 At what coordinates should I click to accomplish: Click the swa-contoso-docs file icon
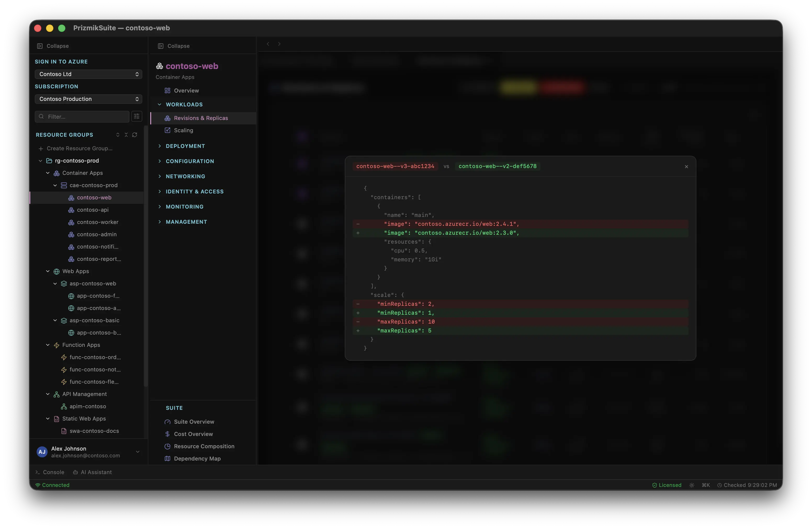(64, 431)
